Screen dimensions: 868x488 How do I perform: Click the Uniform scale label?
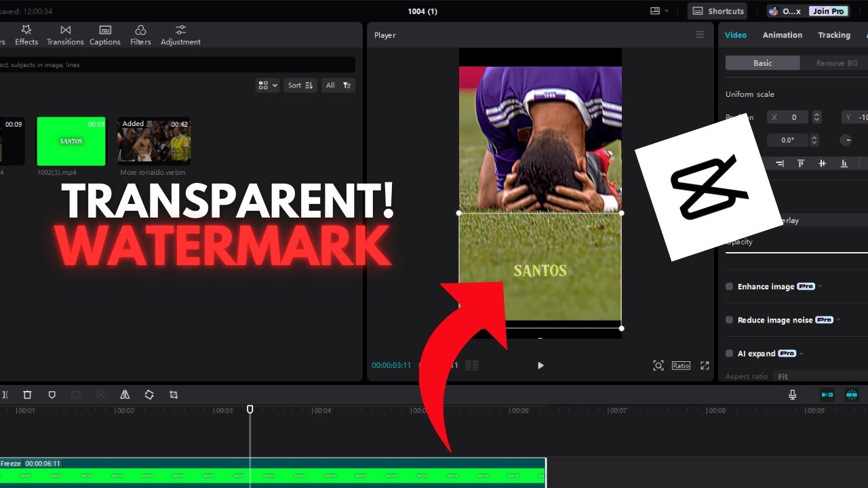click(750, 94)
